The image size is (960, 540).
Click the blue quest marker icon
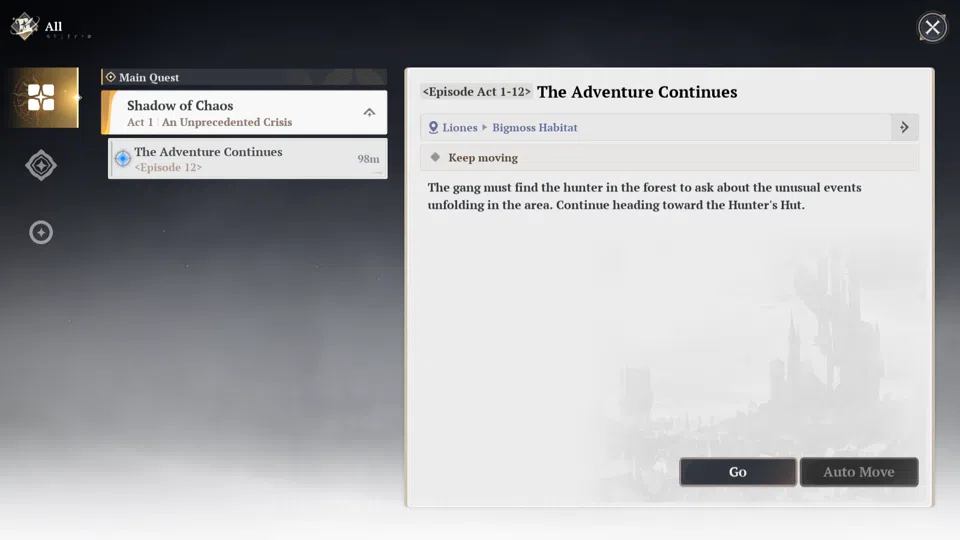[122, 159]
